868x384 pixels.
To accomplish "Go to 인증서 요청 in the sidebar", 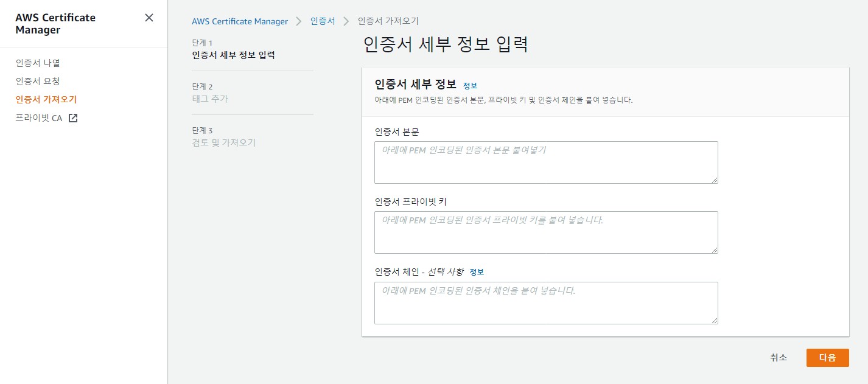I will (x=38, y=81).
